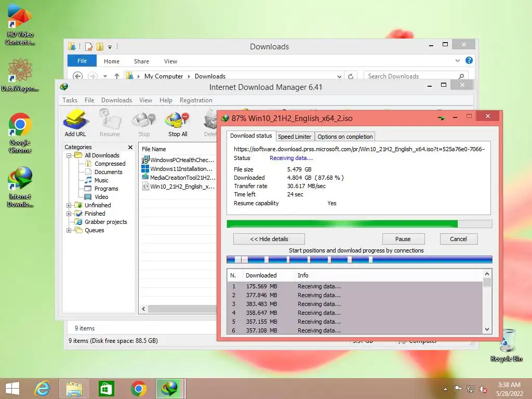The height and width of the screenshot is (399, 532).
Task: Click the network tray icon
Action: (x=471, y=389)
